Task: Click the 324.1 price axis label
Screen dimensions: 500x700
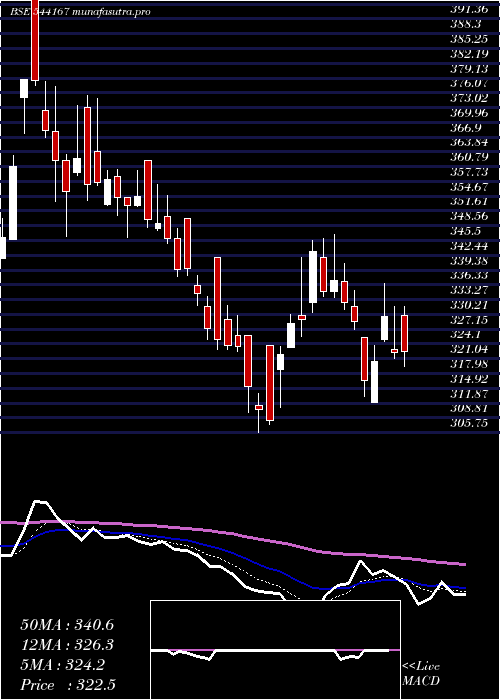Action: (465, 334)
